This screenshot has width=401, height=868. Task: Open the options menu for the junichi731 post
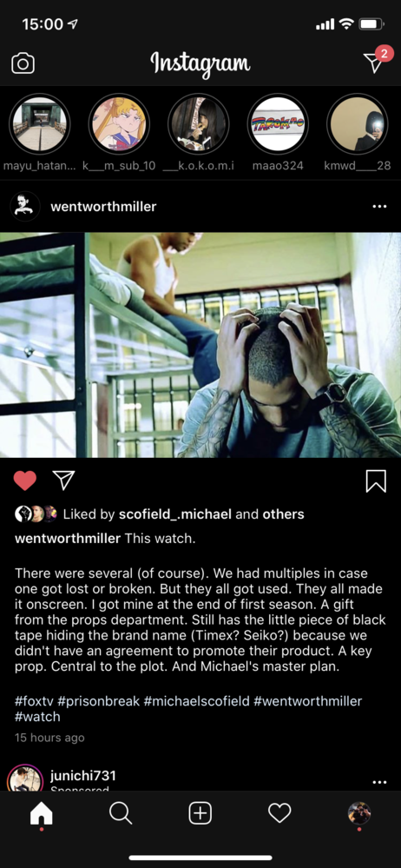point(379,782)
